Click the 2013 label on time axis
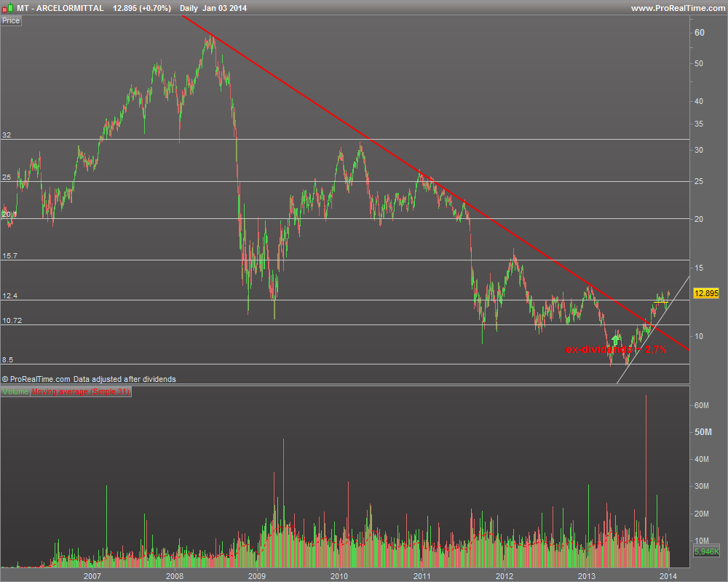Viewport: 728px width, 582px height. point(586,576)
